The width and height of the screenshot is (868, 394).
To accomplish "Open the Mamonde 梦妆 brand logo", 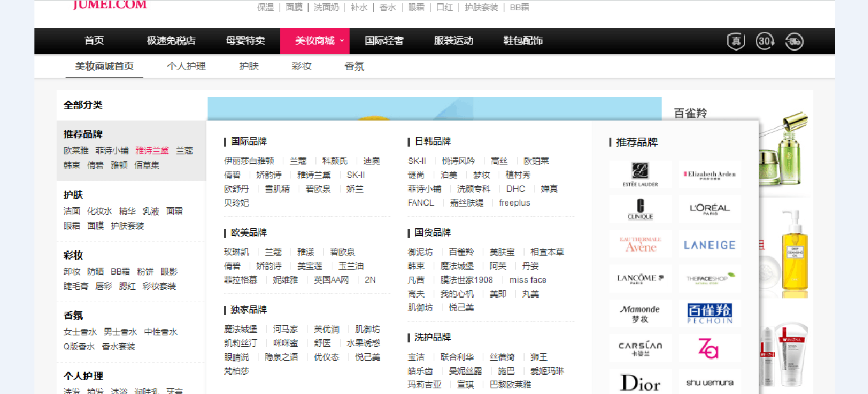I will point(640,314).
